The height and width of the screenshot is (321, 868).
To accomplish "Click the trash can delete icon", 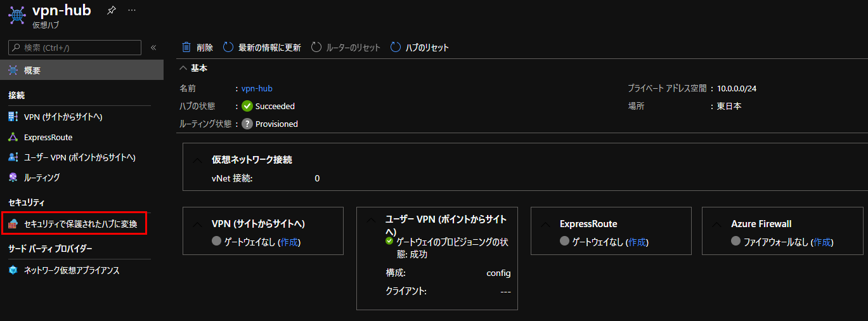I will click(186, 47).
